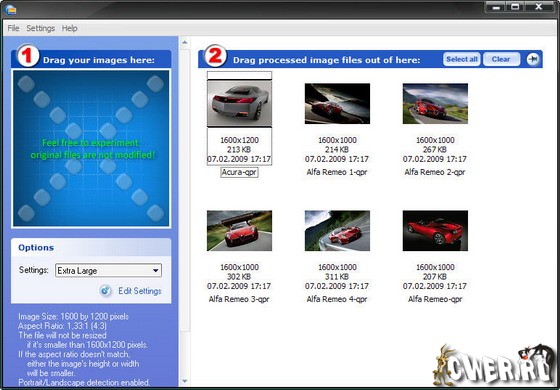Click the Edit Settings gear icon
The image size is (560, 390).
105,291
